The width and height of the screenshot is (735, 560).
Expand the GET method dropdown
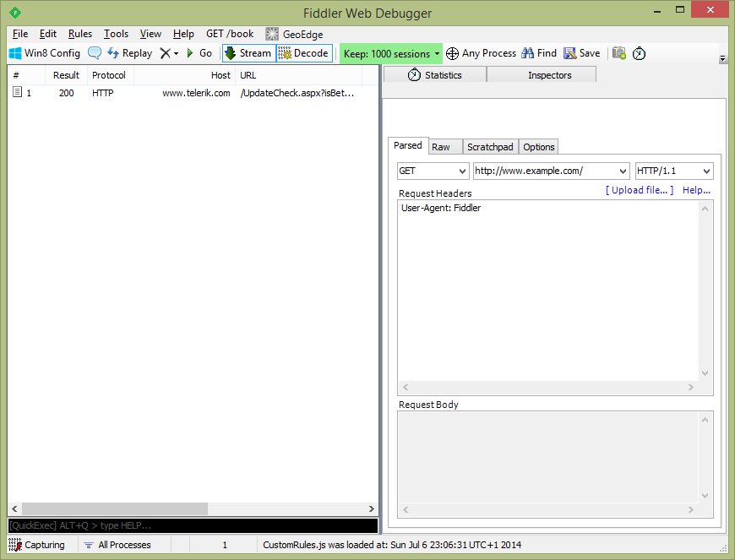[x=433, y=171]
